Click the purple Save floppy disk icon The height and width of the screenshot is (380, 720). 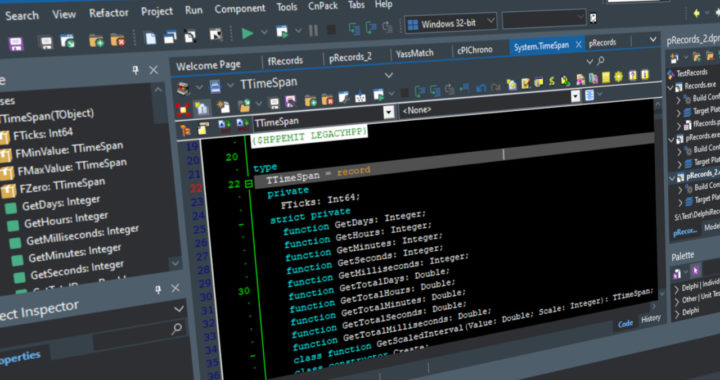tap(16, 45)
